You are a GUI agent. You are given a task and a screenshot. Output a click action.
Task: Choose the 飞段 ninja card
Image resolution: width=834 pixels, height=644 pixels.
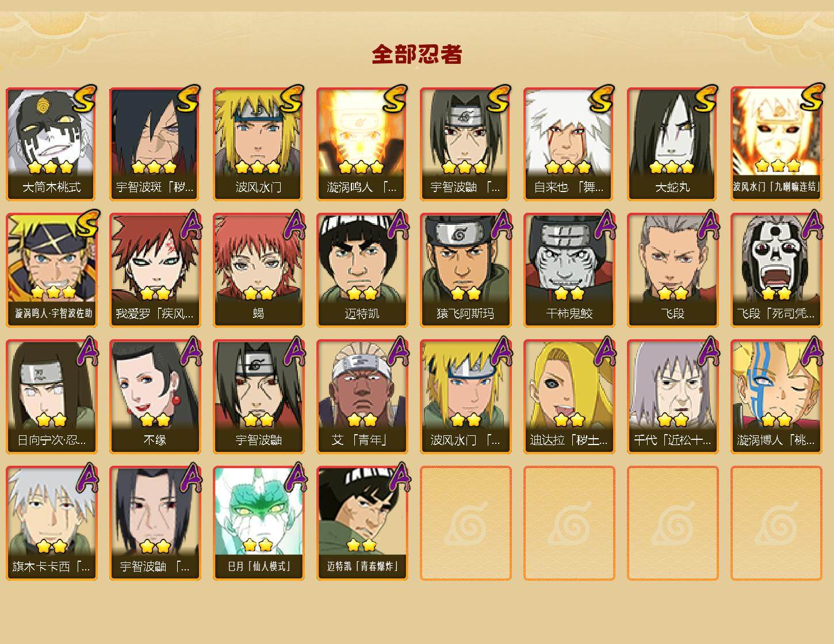pyautogui.click(x=672, y=270)
